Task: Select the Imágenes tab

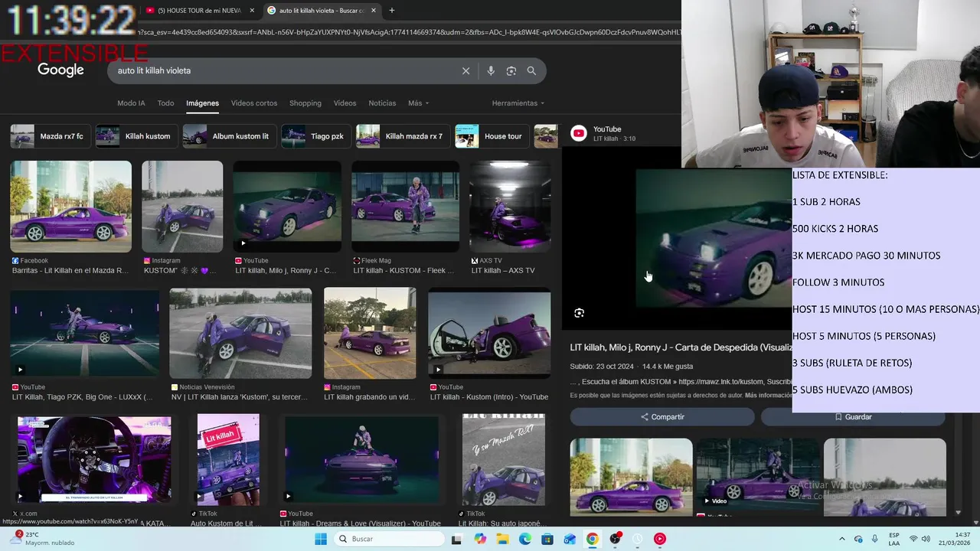Action: point(202,103)
